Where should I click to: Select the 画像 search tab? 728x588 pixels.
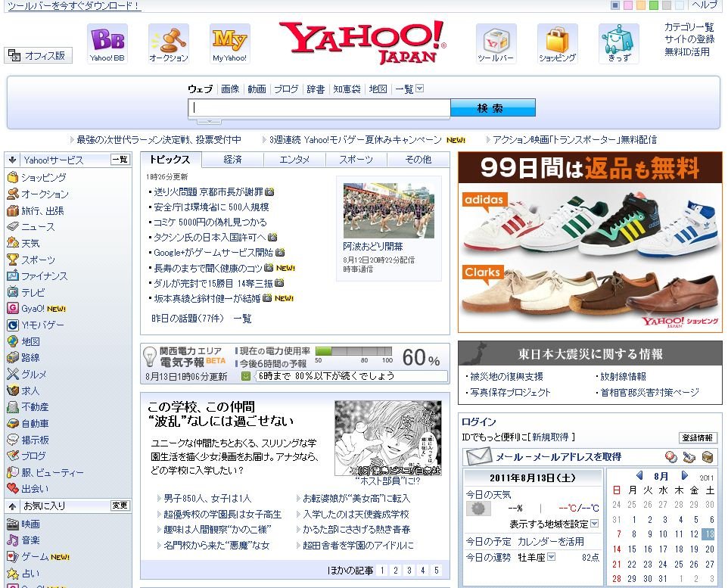(x=230, y=89)
